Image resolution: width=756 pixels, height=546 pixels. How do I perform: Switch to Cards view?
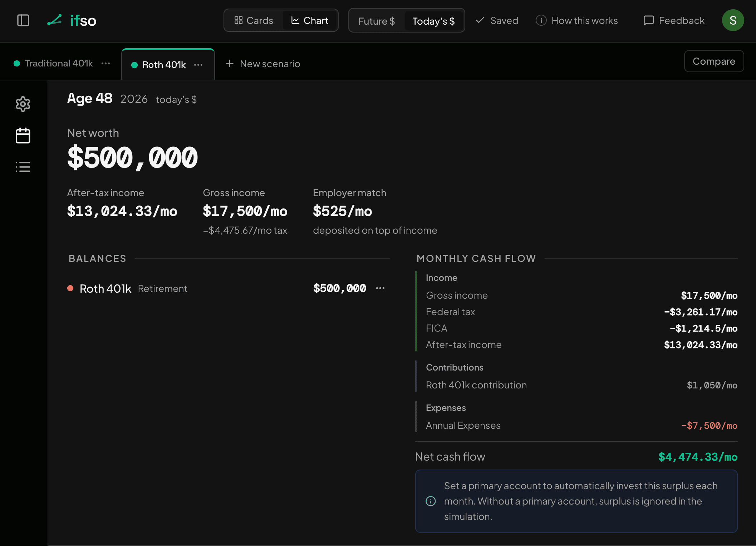point(254,20)
